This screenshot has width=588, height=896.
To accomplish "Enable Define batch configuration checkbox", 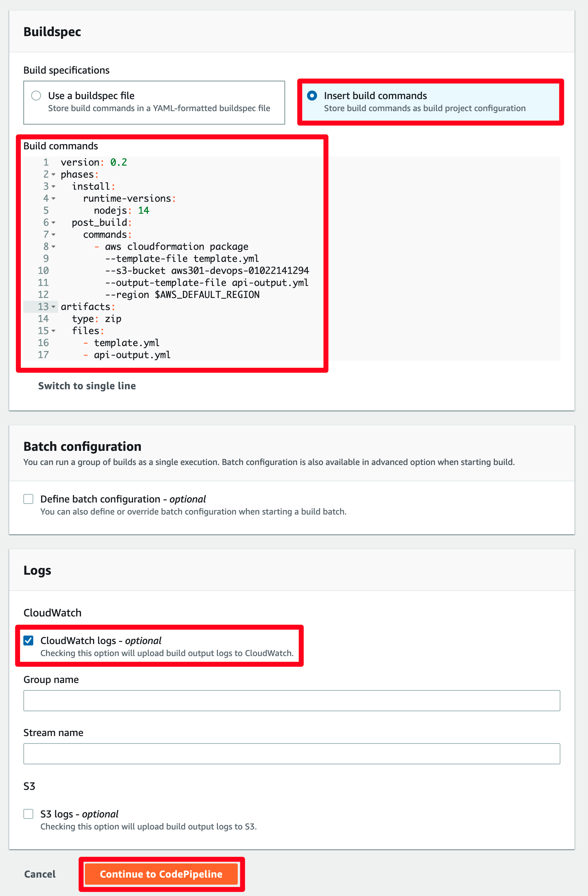I will pyautogui.click(x=28, y=499).
